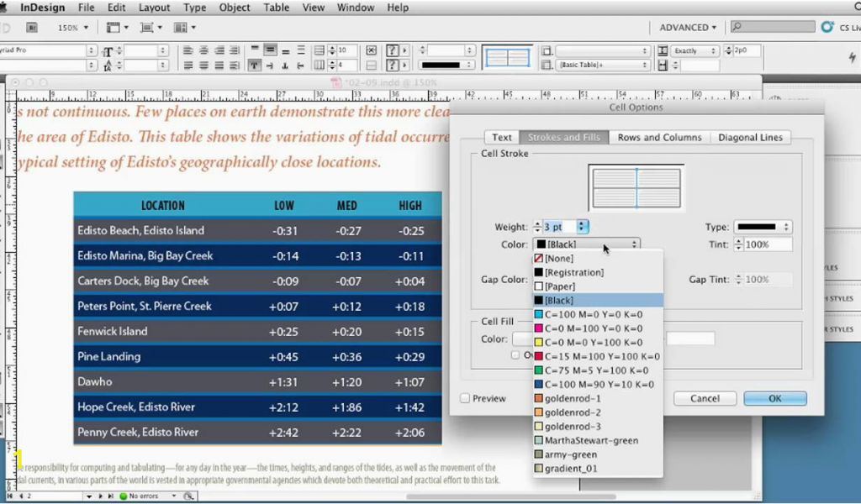Set cell vertical alignment to top
The height and width of the screenshot is (504, 861).
[x=255, y=50]
